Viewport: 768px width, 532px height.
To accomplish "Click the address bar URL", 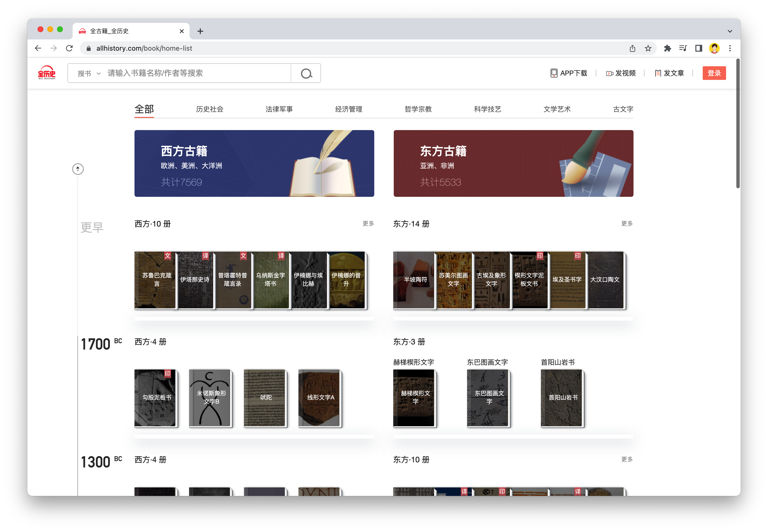I will 144,48.
